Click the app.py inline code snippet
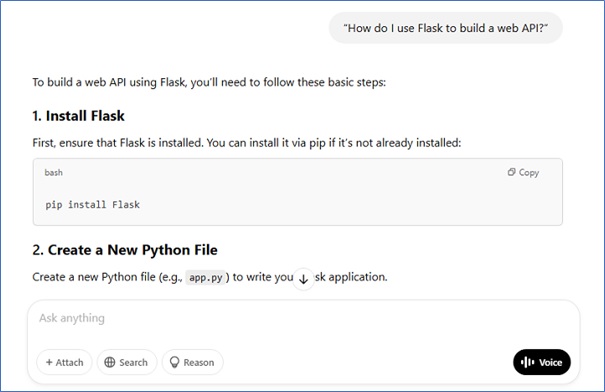This screenshot has width=605, height=392. pyautogui.click(x=206, y=277)
